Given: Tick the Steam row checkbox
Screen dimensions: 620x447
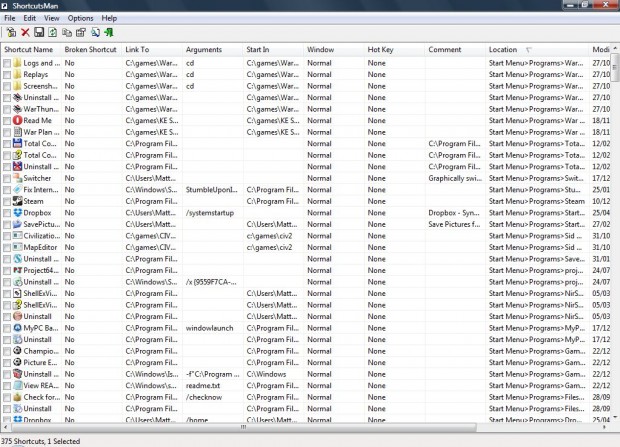Looking at the screenshot, I should pos(7,201).
